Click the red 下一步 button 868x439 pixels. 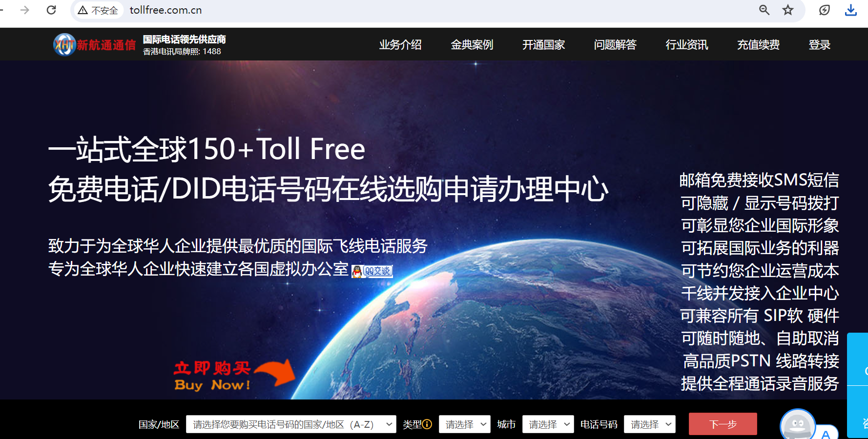(723, 424)
